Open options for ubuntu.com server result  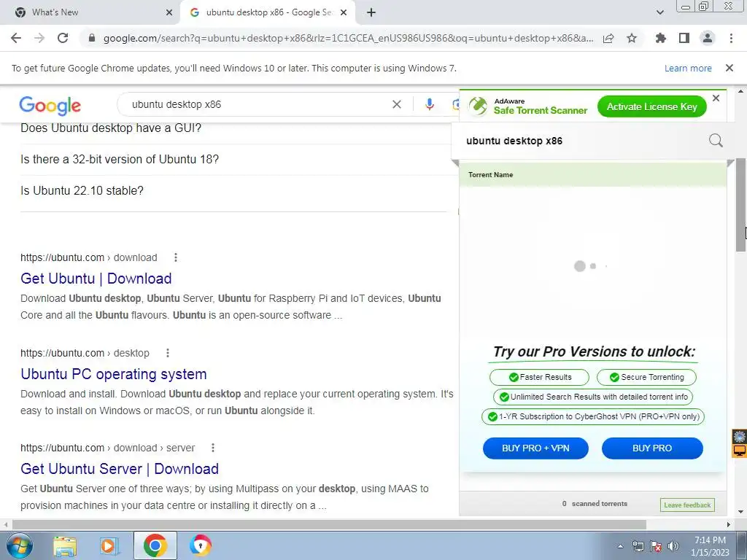coord(213,448)
